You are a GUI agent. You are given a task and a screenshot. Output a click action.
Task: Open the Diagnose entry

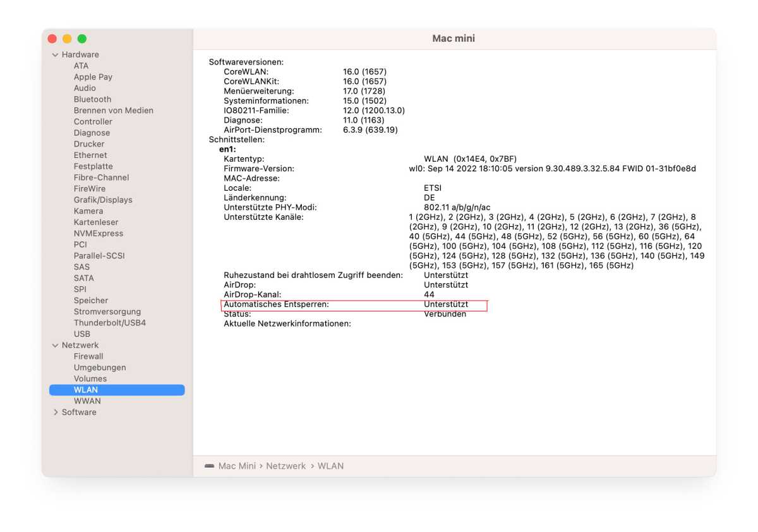[92, 133]
